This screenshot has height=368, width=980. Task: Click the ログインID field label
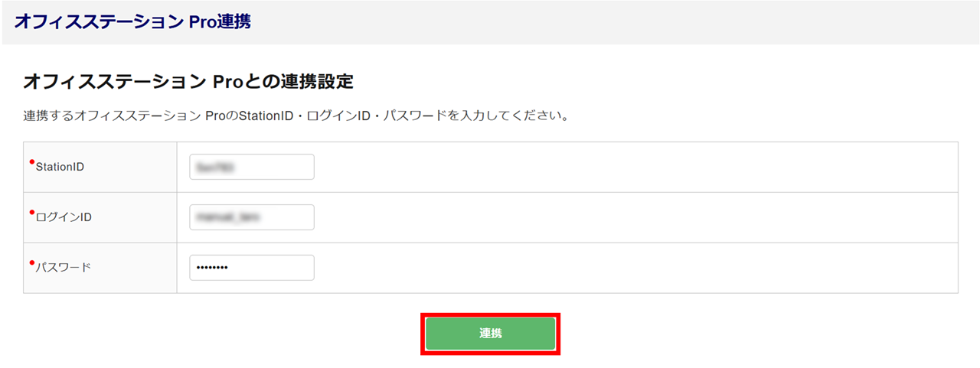click(64, 217)
